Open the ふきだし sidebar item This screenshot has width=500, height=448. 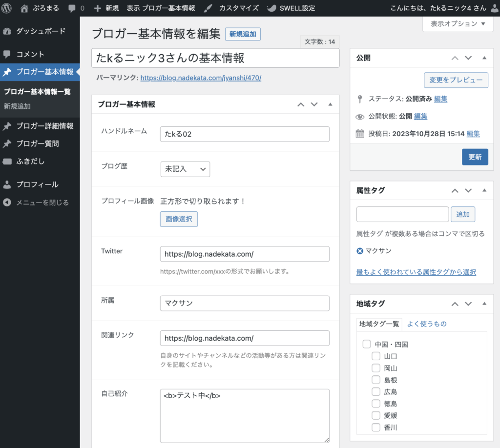[x=30, y=161]
